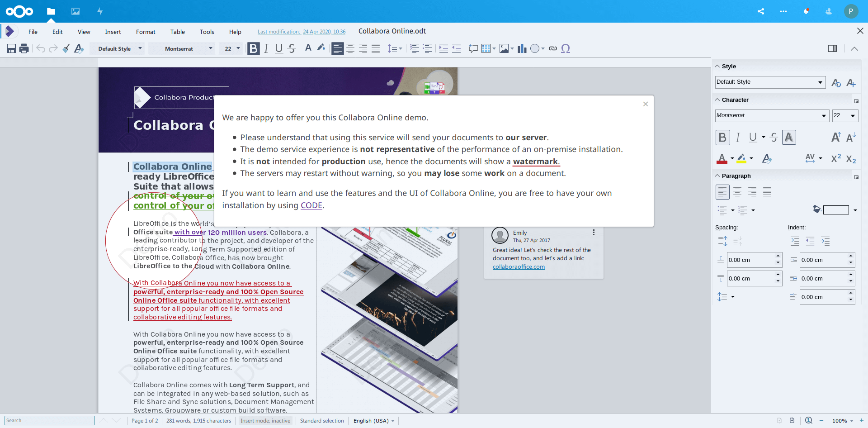Insert a table from the toolbar
This screenshot has height=428, width=868.
pos(486,48)
